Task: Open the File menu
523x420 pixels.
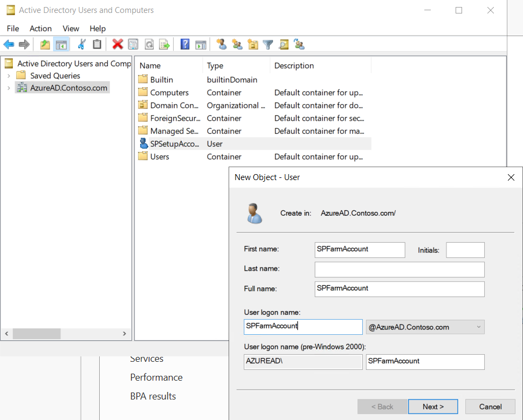Action: pos(13,29)
